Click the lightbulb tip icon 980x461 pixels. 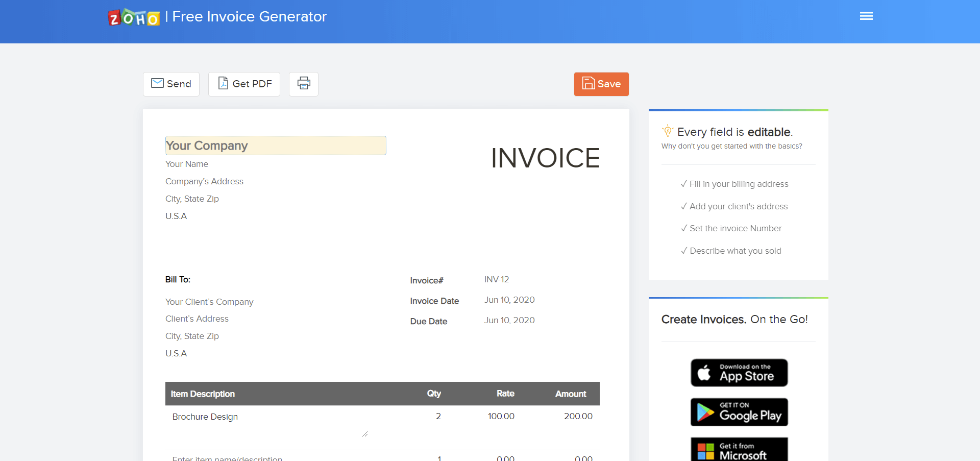click(x=668, y=131)
